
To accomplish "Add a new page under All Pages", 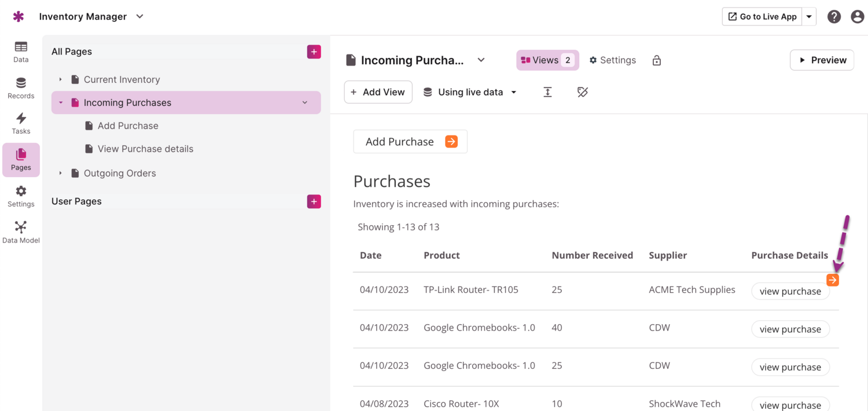I will click(x=314, y=52).
